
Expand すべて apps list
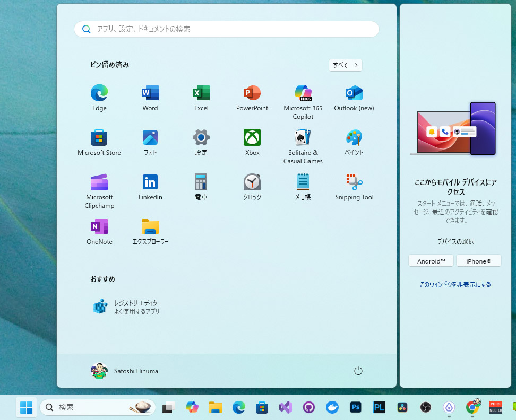[345, 65]
